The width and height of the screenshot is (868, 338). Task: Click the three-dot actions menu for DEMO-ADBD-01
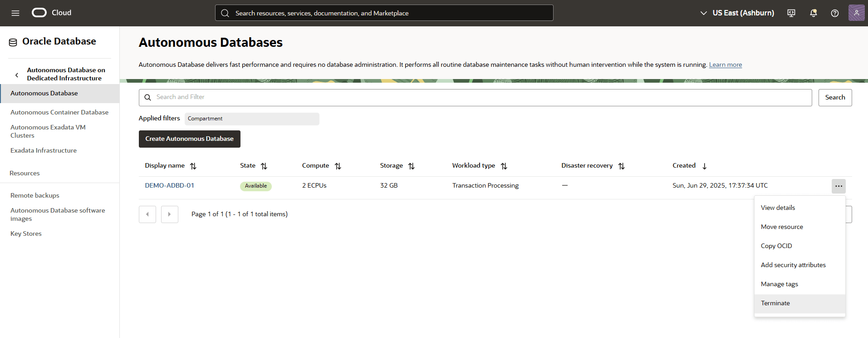click(839, 186)
